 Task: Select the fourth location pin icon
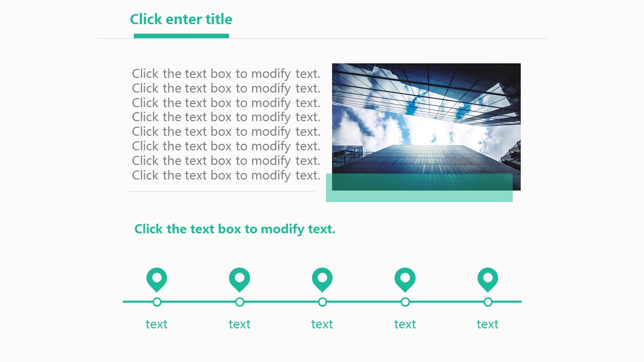point(405,279)
